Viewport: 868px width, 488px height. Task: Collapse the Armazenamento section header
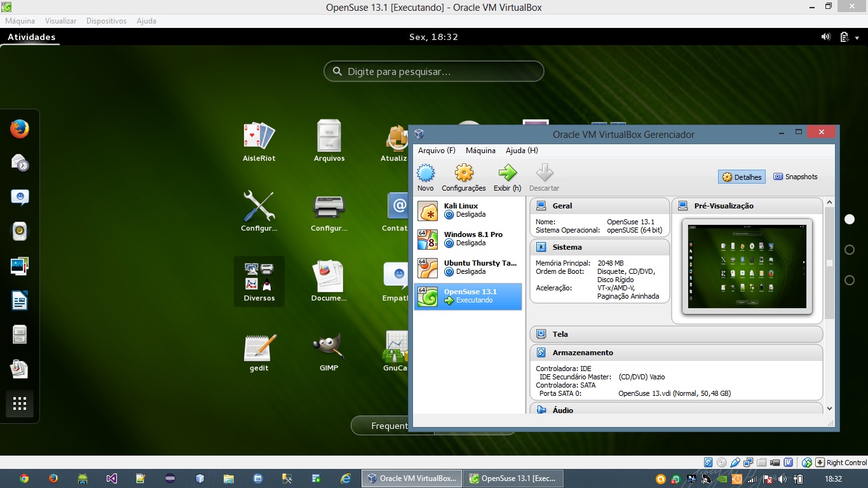point(675,353)
